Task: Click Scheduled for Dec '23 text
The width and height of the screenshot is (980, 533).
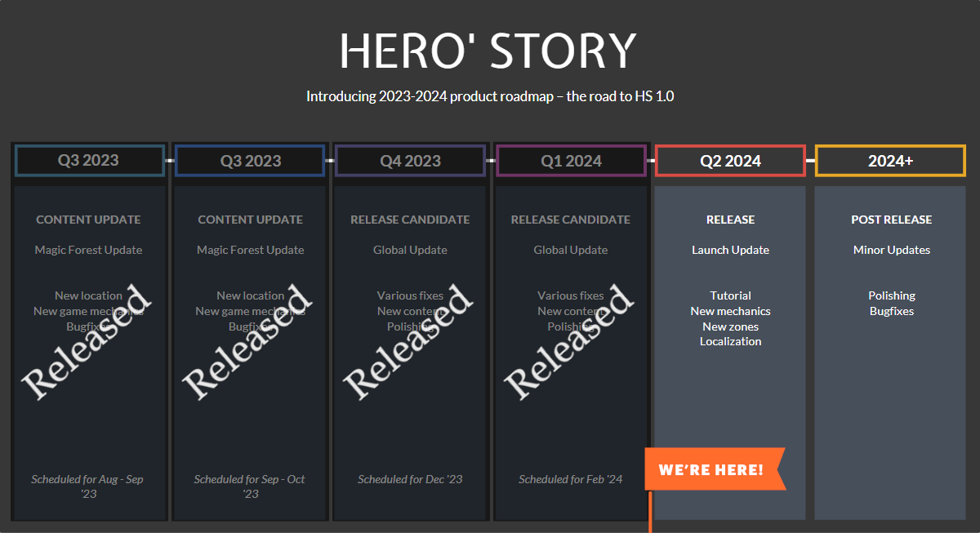Action: click(410, 479)
